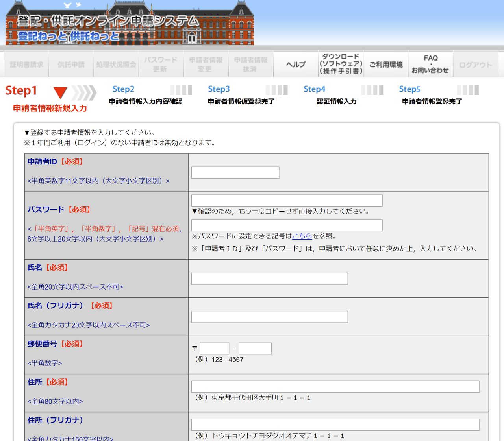504x441 pixels.
Task: Open 処理状況照会 nav button
Action: point(116,64)
